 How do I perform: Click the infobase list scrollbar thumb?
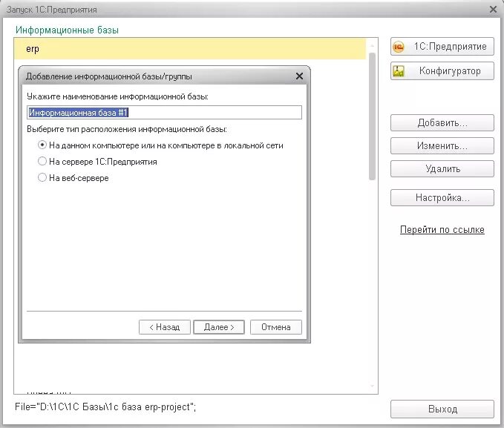click(x=372, y=116)
